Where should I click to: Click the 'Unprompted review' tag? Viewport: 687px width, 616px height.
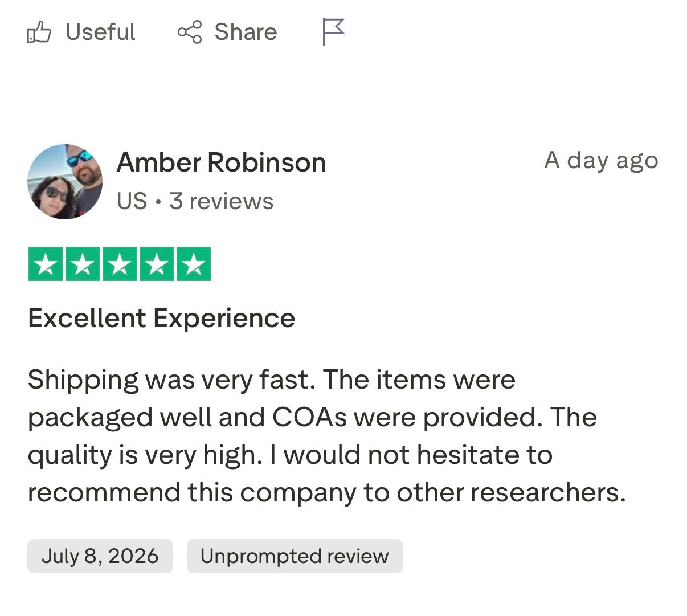[x=295, y=556]
